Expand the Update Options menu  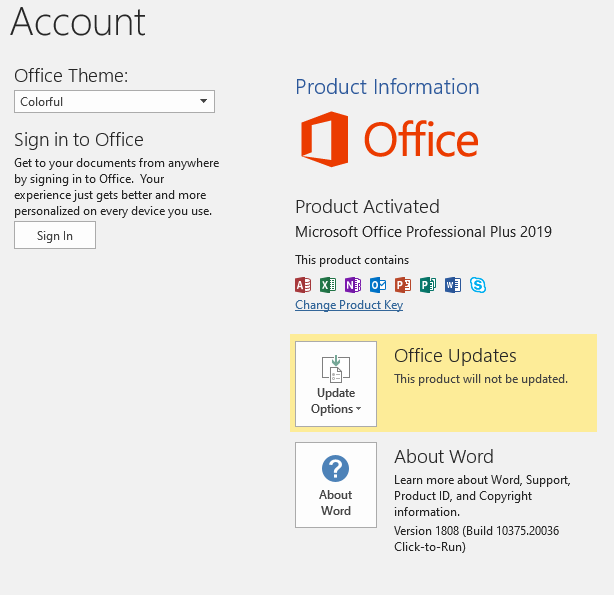pos(336,384)
